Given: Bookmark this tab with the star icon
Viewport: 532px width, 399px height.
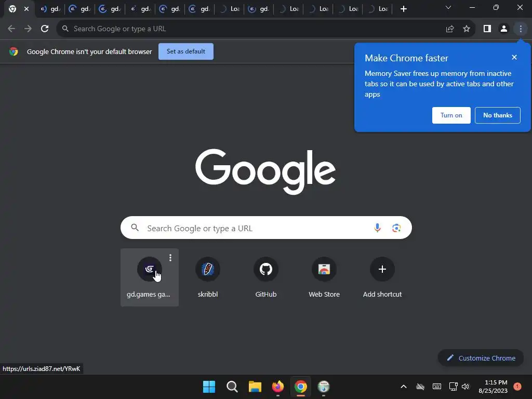Looking at the screenshot, I should 467,29.
